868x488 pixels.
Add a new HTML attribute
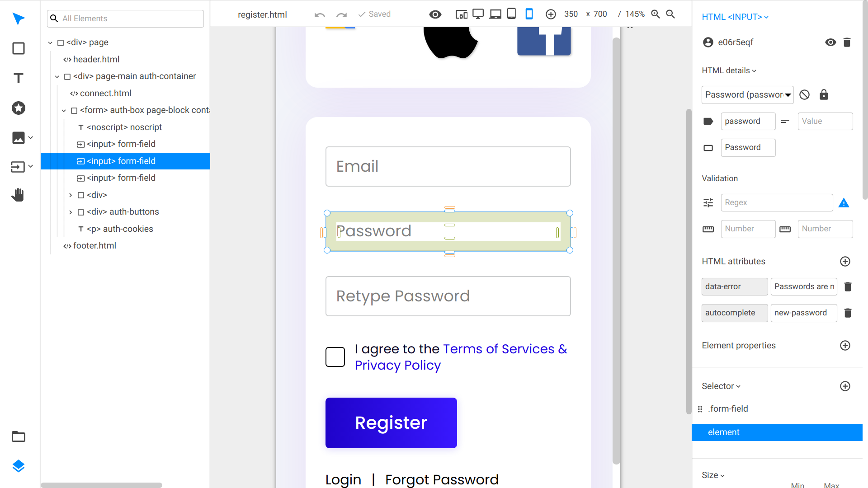click(x=845, y=261)
